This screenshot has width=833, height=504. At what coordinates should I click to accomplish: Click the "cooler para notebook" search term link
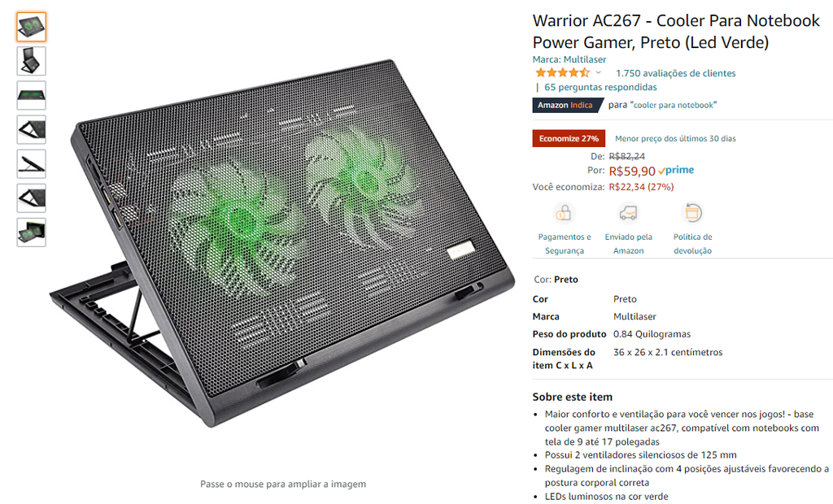(673, 105)
